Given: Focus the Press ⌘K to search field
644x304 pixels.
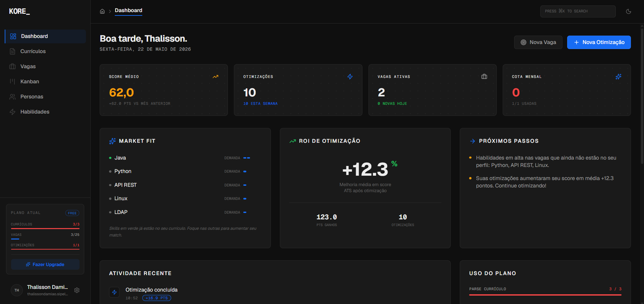Looking at the screenshot, I should pos(578,11).
